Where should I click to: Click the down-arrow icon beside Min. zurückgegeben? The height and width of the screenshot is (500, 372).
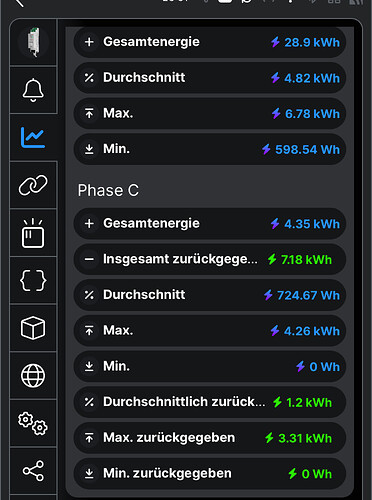coord(89,473)
